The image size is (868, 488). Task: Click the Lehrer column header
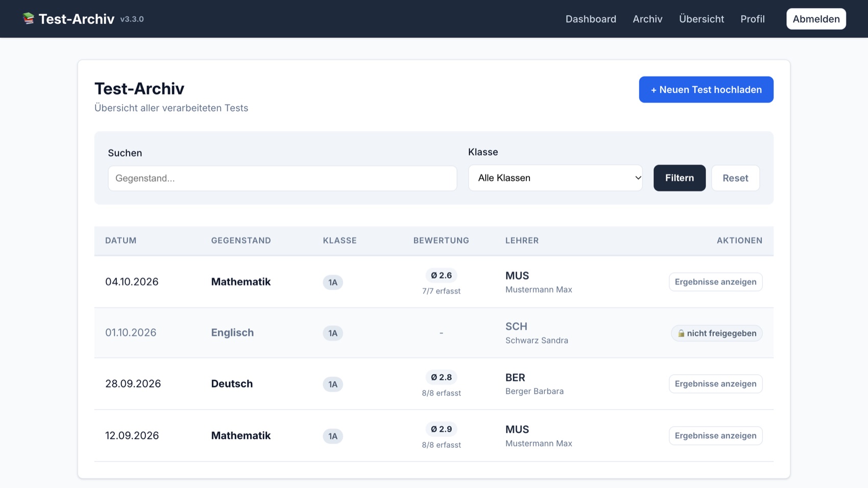click(522, 240)
